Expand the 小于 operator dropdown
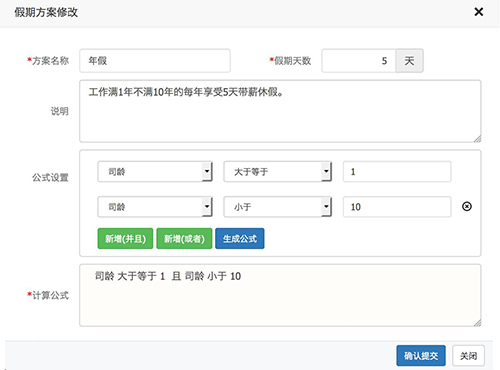 (277, 207)
